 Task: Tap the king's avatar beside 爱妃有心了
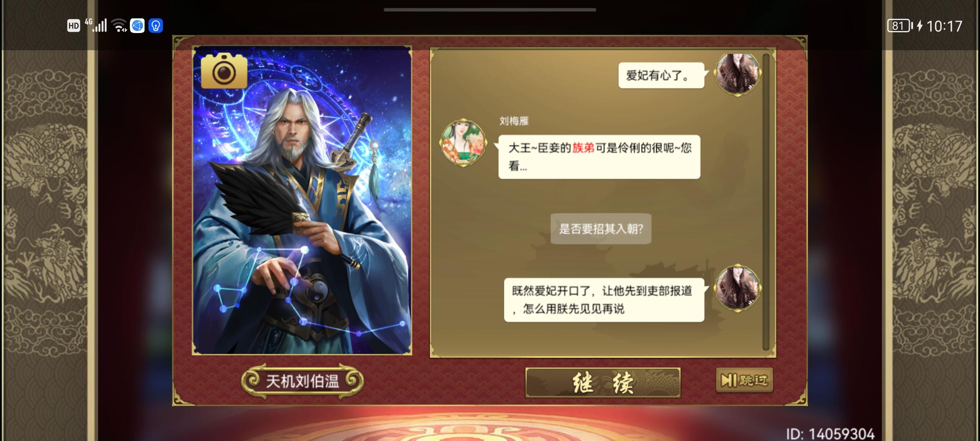(737, 74)
